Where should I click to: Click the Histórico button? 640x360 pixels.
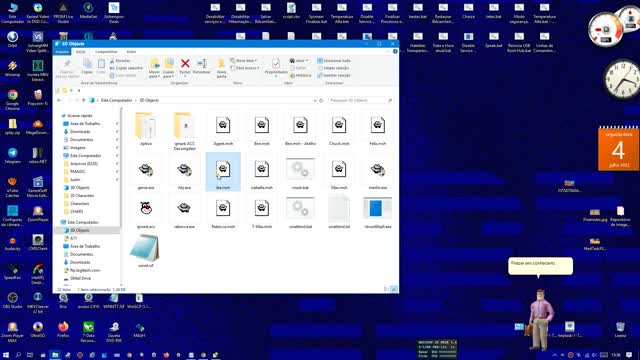pos(300,76)
